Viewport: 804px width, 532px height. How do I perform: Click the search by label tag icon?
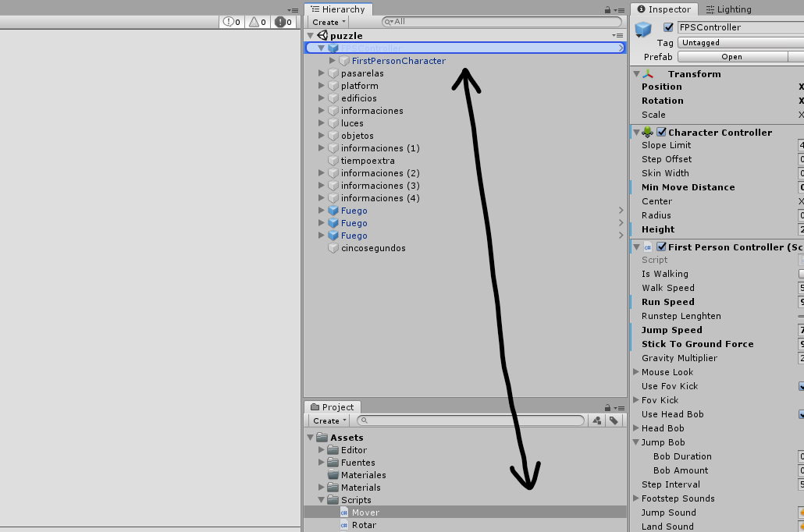614,420
